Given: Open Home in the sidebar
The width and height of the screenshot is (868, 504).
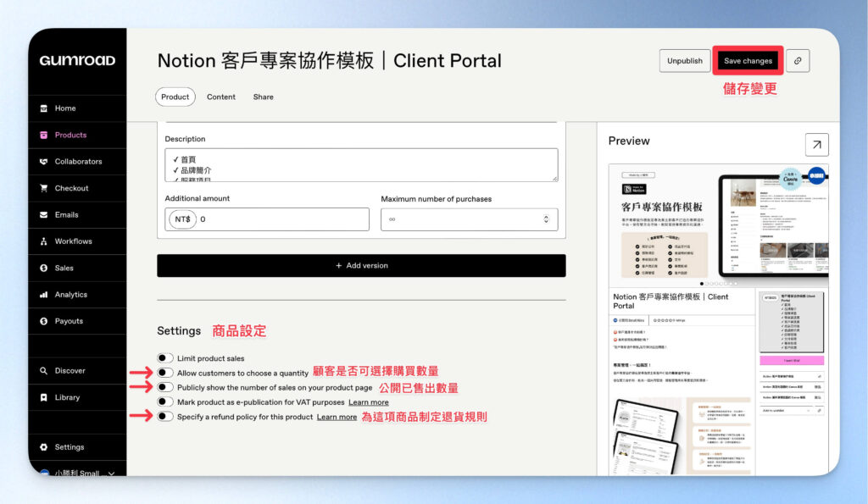Looking at the screenshot, I should (x=77, y=108).
